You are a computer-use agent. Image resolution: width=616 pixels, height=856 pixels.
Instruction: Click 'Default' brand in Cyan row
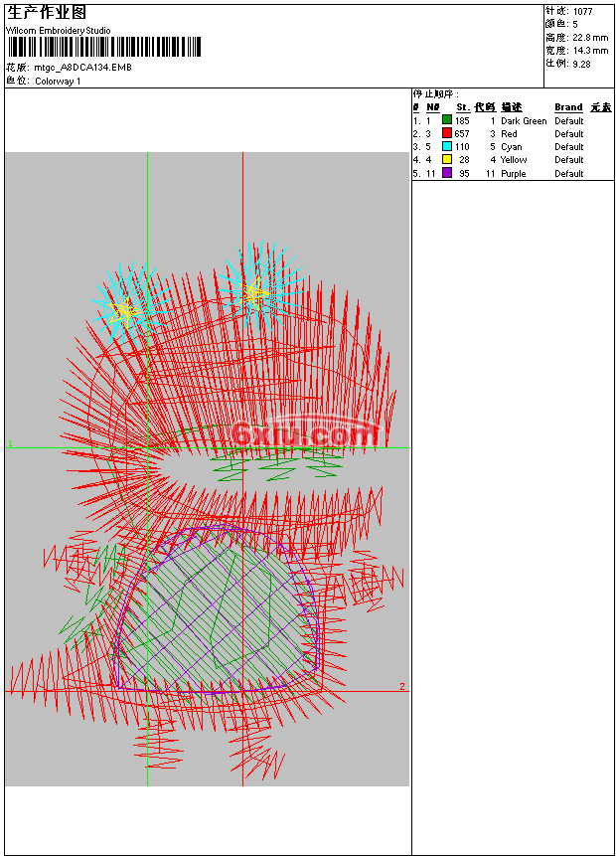point(569,147)
